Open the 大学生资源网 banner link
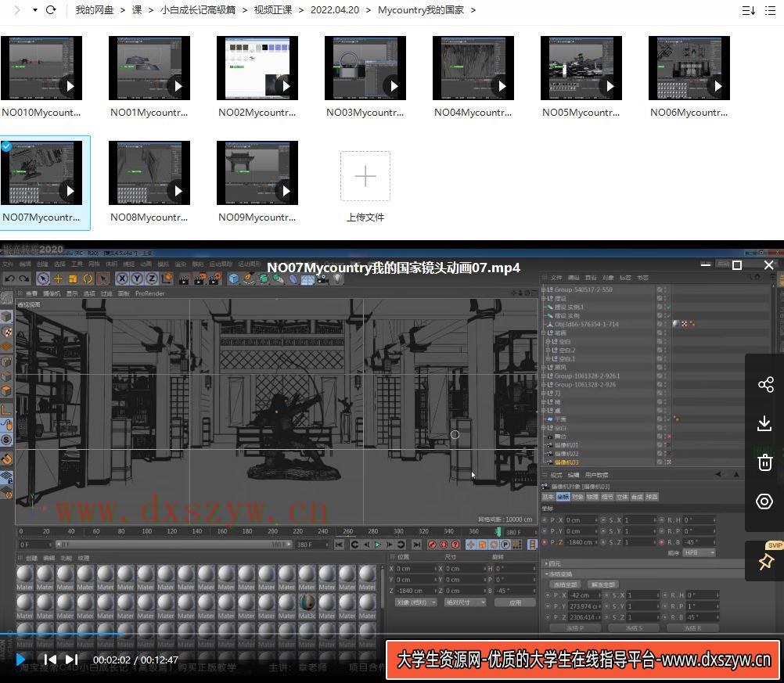784x683 pixels. pyautogui.click(x=584, y=660)
